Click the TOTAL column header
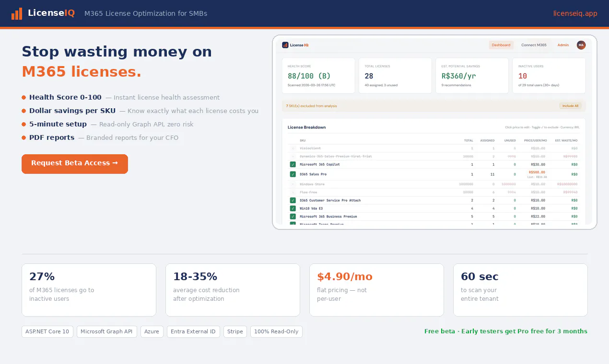 (x=468, y=140)
